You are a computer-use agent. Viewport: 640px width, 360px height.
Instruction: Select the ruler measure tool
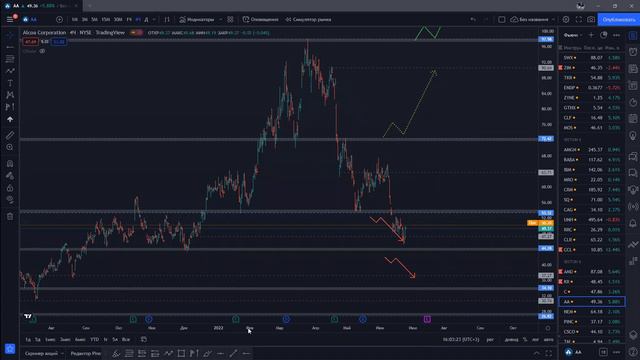click(10, 135)
